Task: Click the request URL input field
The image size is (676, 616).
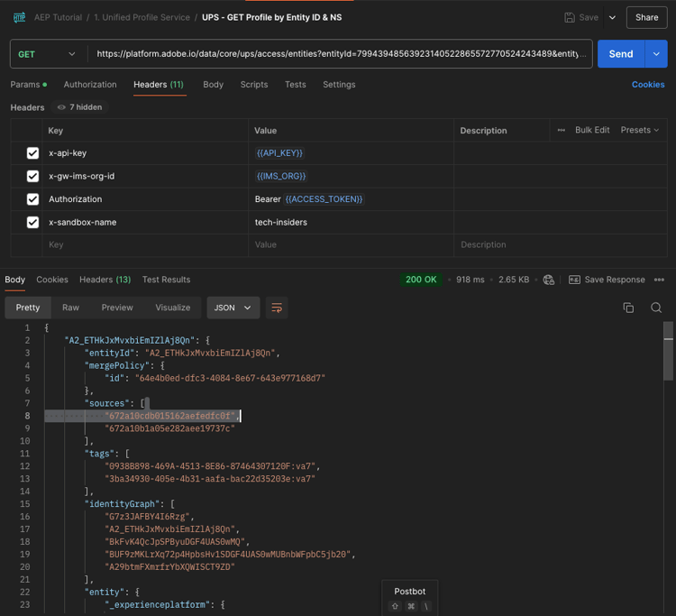Action: pos(341,54)
